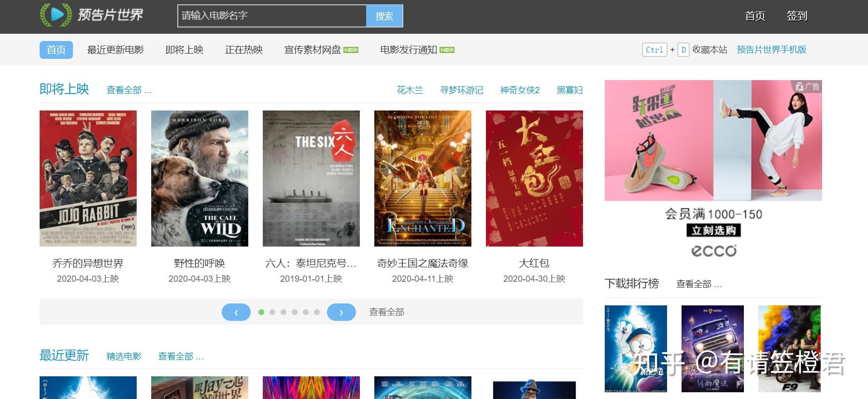The image size is (868, 399).
Task: Open 查看全部 next to 最近更新
Action: (x=181, y=357)
